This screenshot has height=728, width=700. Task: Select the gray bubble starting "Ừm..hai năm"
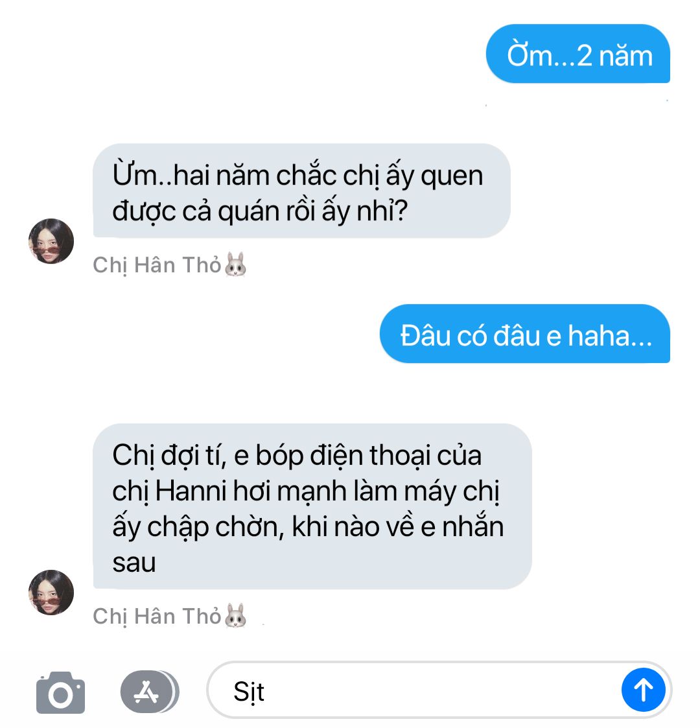coord(302,191)
